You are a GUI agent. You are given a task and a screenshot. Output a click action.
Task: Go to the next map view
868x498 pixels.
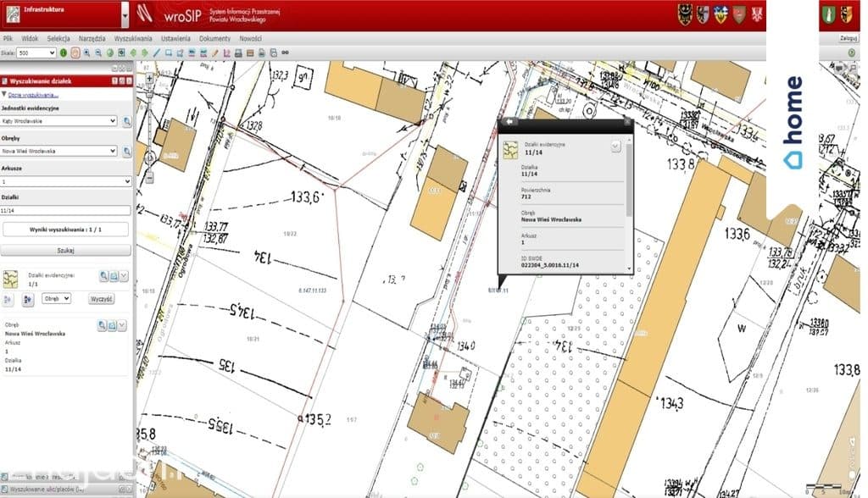(x=145, y=53)
